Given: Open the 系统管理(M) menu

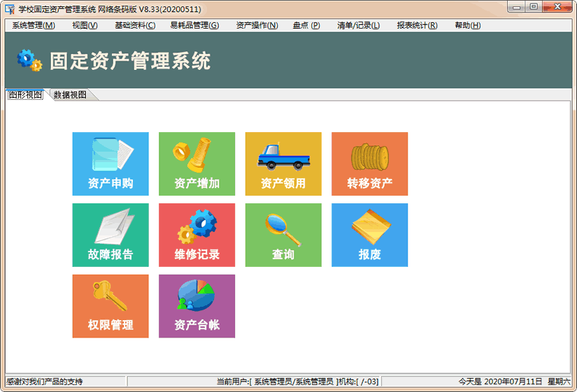Looking at the screenshot, I should tap(34, 25).
